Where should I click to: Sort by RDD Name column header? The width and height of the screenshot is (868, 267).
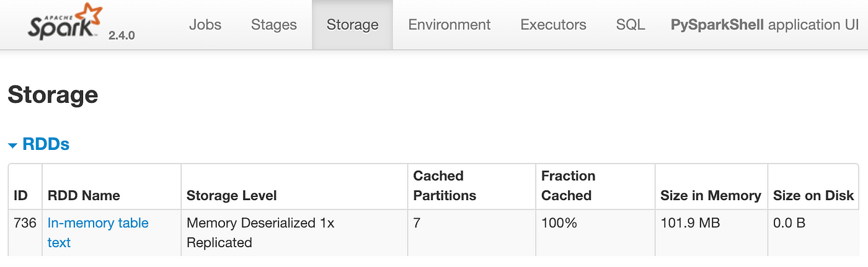[x=84, y=195]
